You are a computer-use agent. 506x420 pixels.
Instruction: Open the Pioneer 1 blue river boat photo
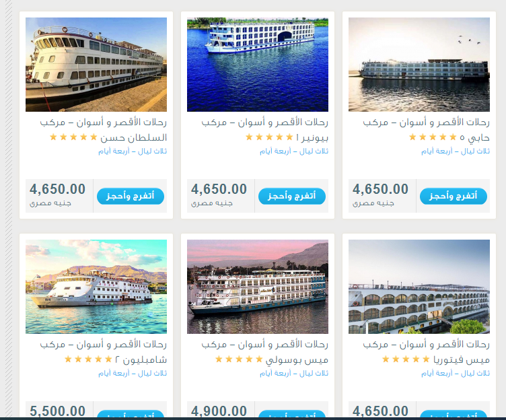(x=258, y=65)
